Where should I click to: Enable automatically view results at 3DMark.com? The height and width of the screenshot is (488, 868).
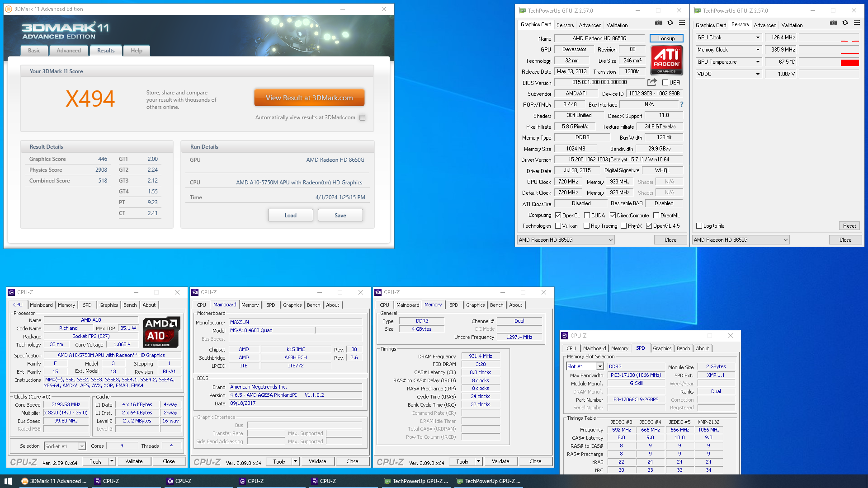pos(362,117)
